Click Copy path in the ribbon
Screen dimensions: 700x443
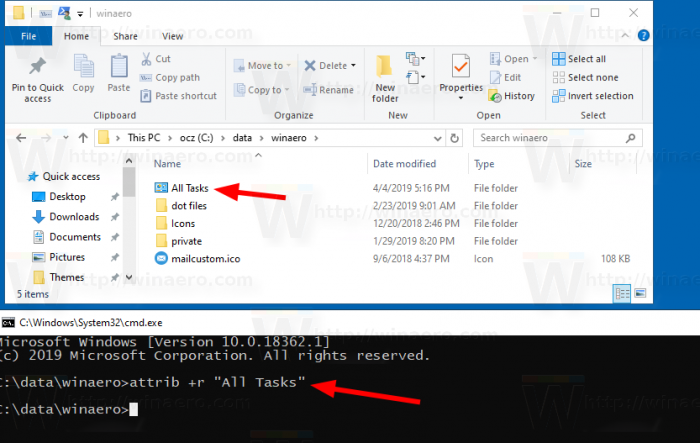(170, 77)
